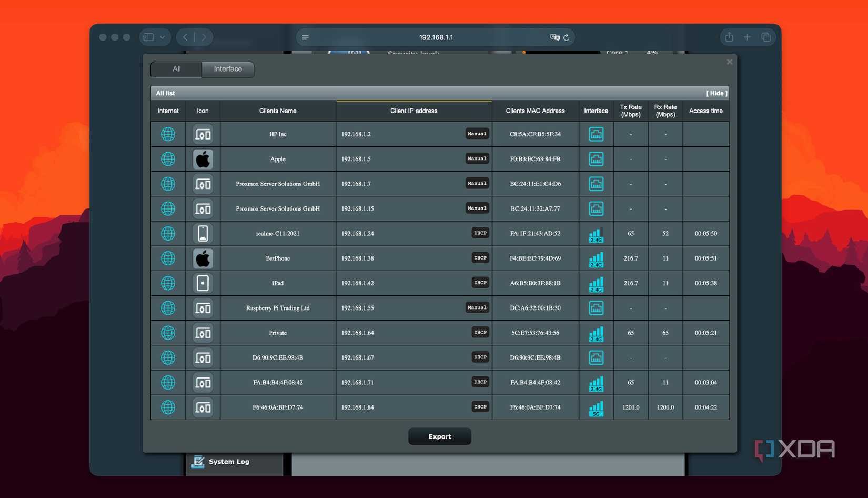The image size is (868, 498).
Task: Click the phone icon for realme-C11-2021
Action: [203, 233]
